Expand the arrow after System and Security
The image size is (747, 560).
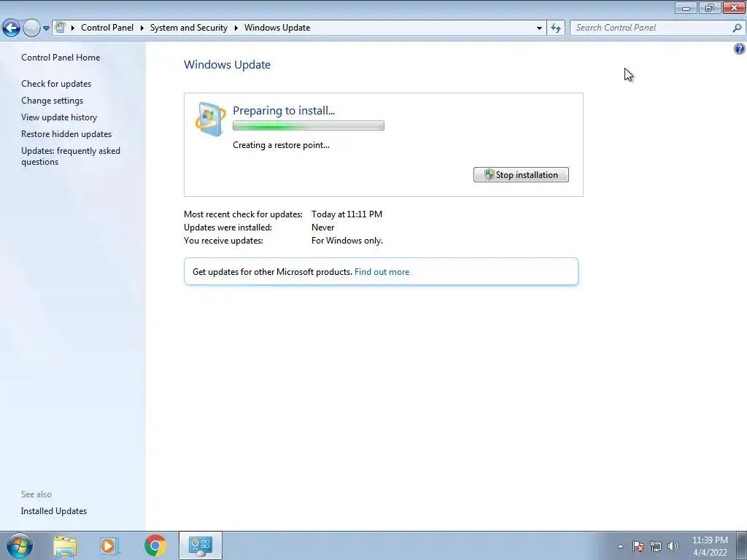pos(236,28)
